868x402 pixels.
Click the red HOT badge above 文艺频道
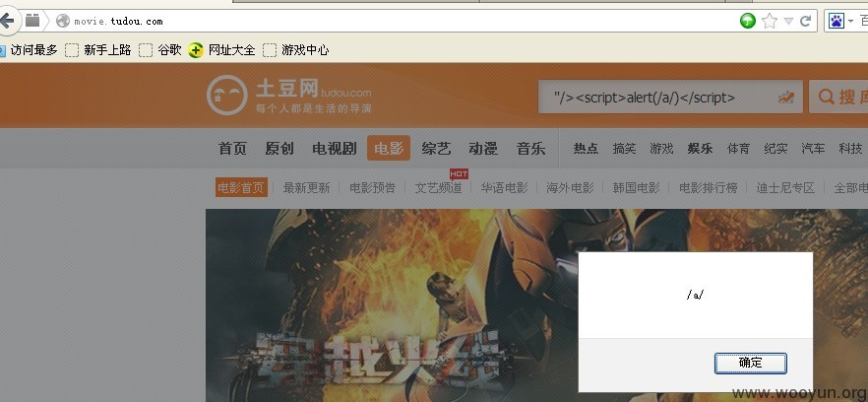[x=459, y=174]
